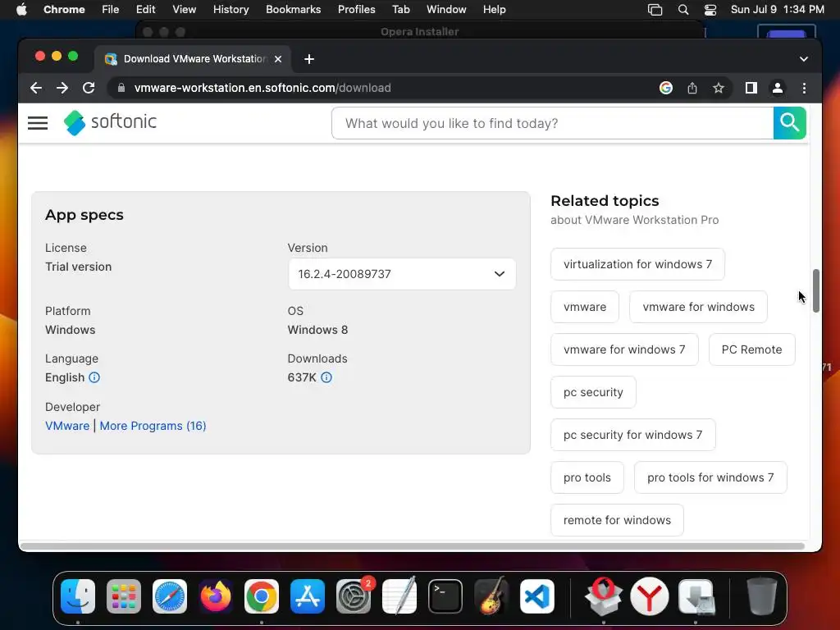Bookmark this page with the star icon
Viewport: 840px width, 630px height.
(719, 88)
